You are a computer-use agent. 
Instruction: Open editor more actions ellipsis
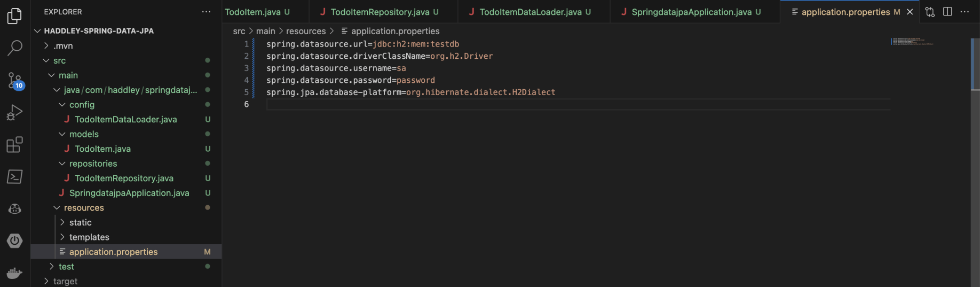coord(965,12)
